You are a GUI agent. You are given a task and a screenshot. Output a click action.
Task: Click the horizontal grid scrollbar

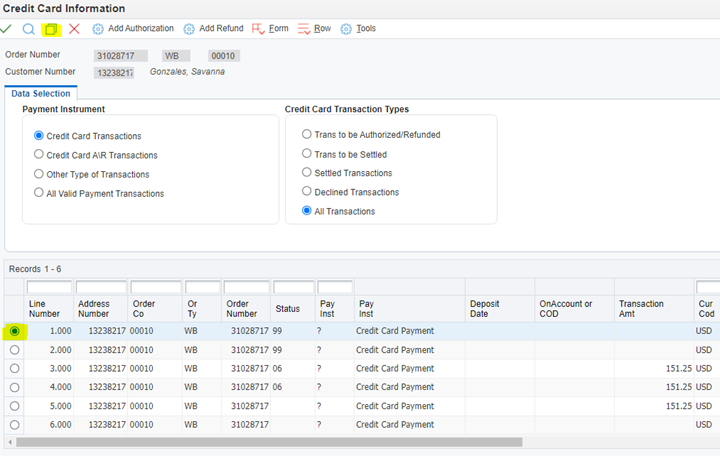click(269, 442)
